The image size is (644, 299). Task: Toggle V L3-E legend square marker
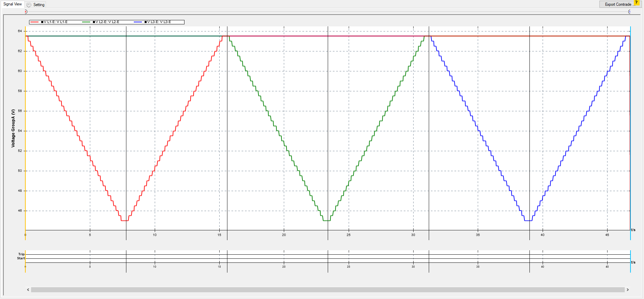point(146,22)
